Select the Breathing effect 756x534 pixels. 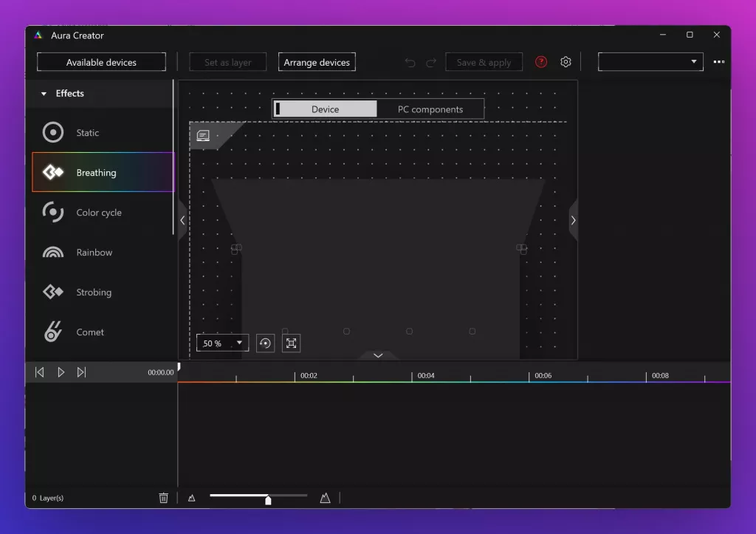96,172
